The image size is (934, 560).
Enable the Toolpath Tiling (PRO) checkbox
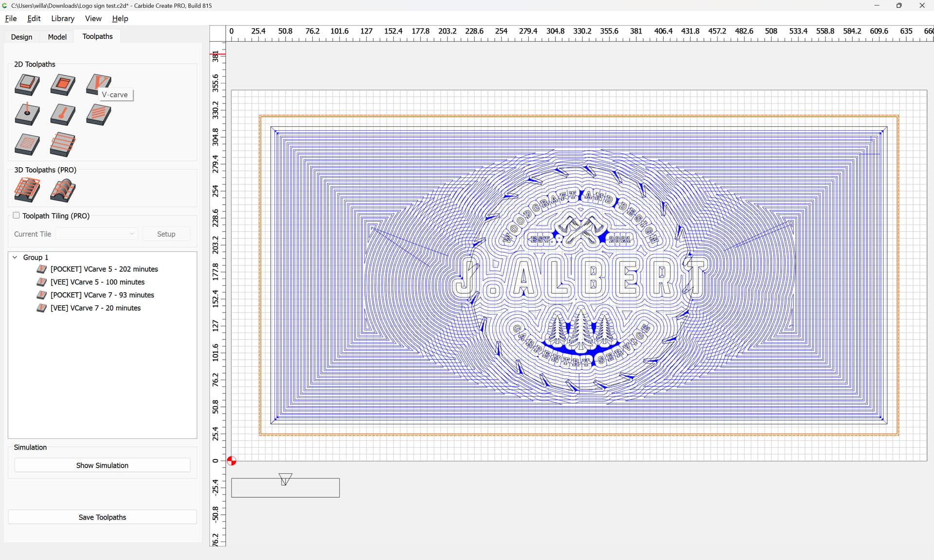click(x=16, y=215)
